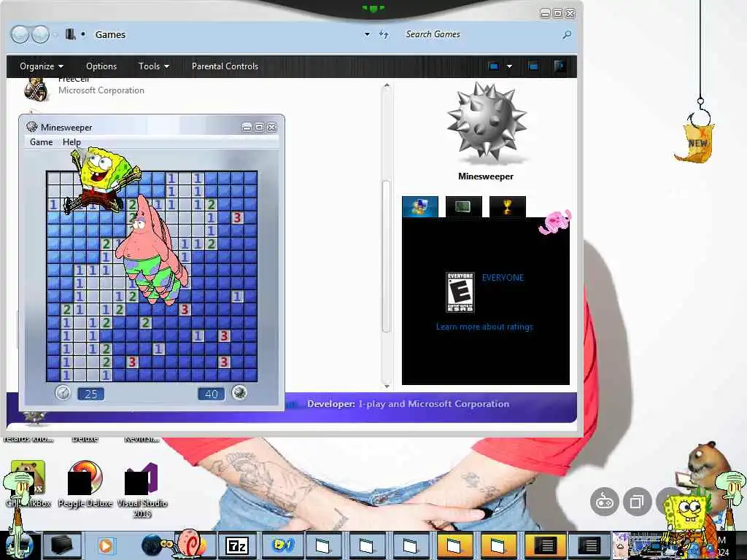Screen dimensions: 747x560
Task: Go forward in the Games explorer window
Action: (x=40, y=34)
